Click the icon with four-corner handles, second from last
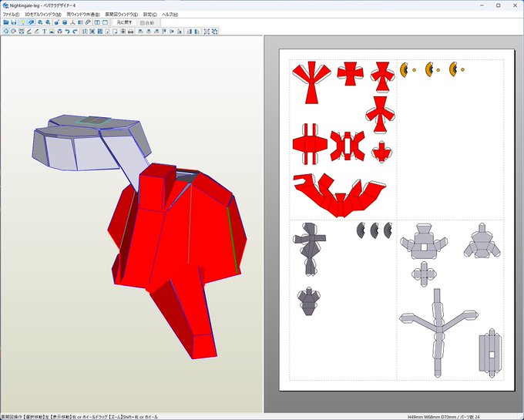This screenshot has width=524, height=420. coord(207,32)
